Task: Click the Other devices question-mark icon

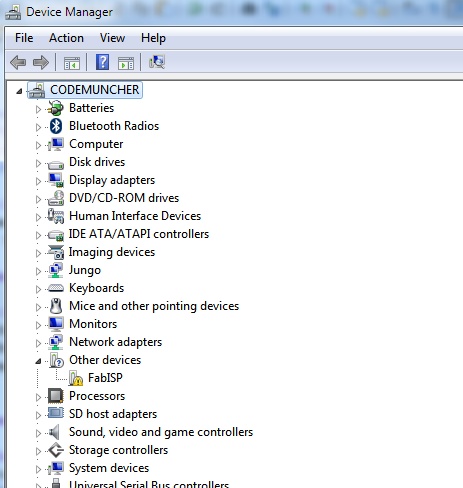Action: coord(56,360)
